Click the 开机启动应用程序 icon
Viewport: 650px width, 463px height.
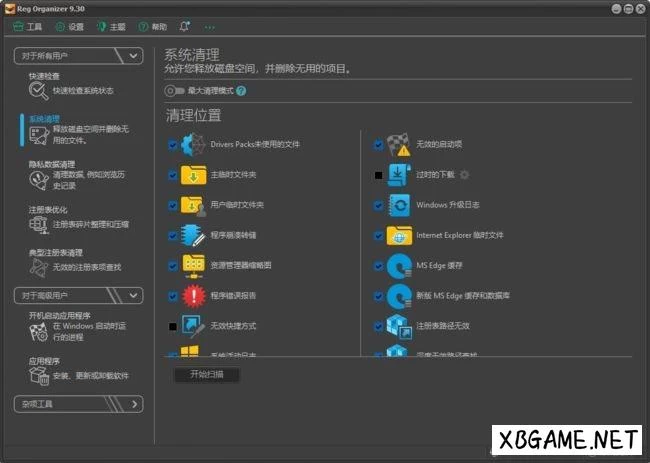38,331
